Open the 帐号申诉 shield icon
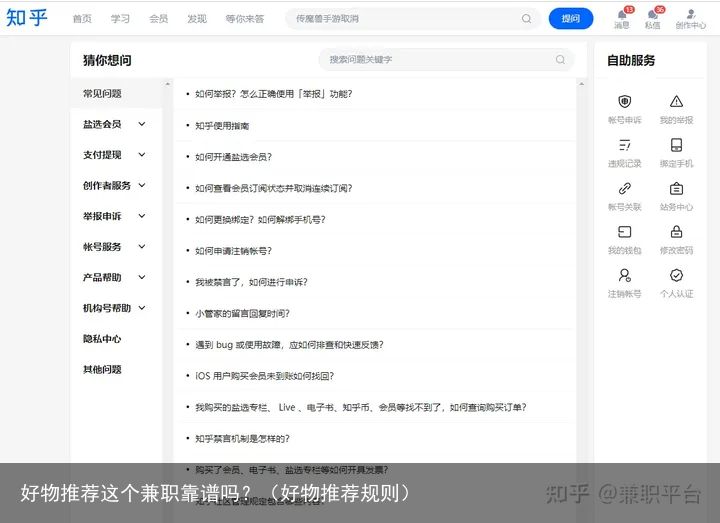This screenshot has height=523, width=720. pos(624,101)
